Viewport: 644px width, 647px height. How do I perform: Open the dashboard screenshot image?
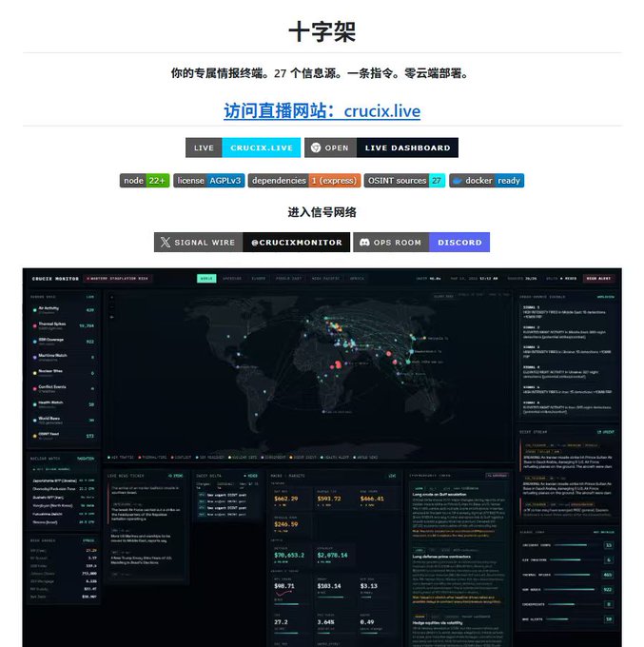coord(322,458)
